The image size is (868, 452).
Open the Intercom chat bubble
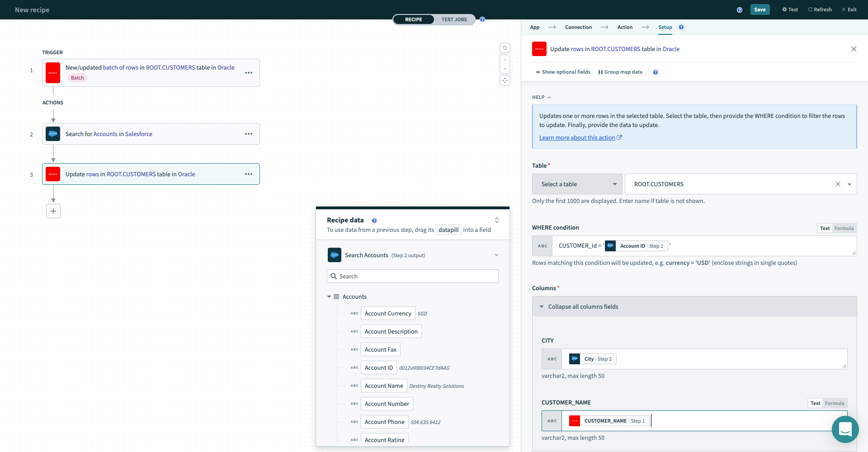point(845,429)
